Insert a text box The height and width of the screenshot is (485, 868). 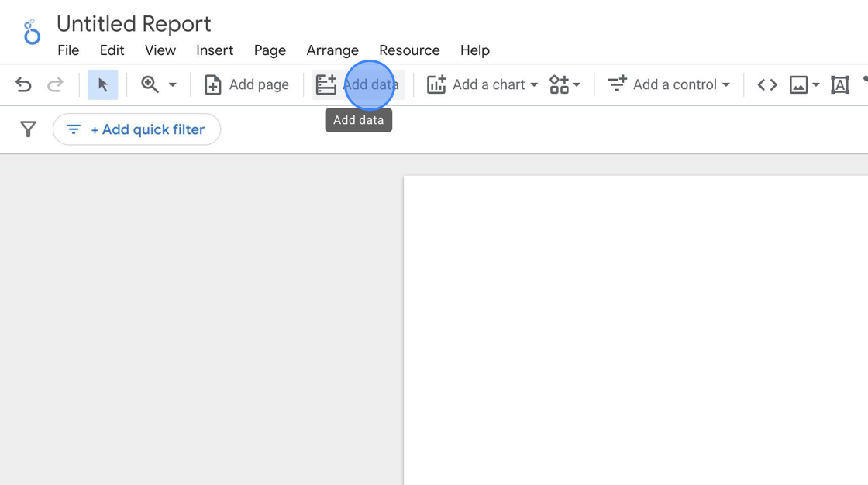coord(840,84)
